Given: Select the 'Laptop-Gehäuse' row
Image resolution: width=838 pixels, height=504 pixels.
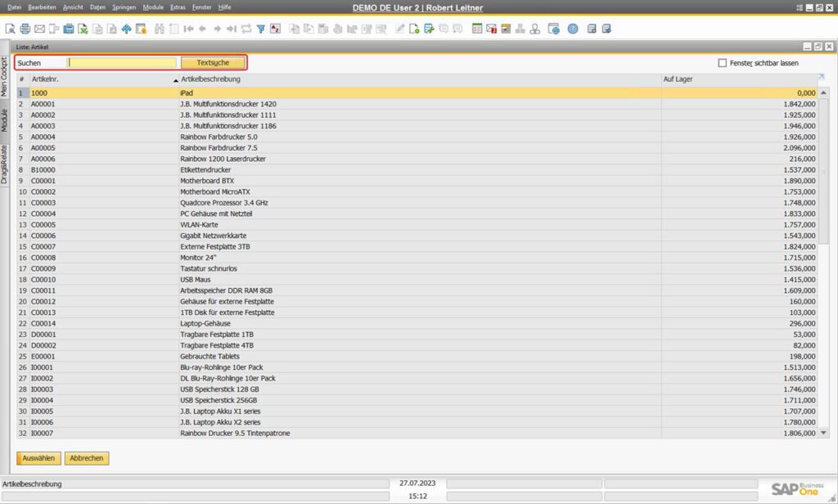Looking at the screenshot, I should click(417, 323).
